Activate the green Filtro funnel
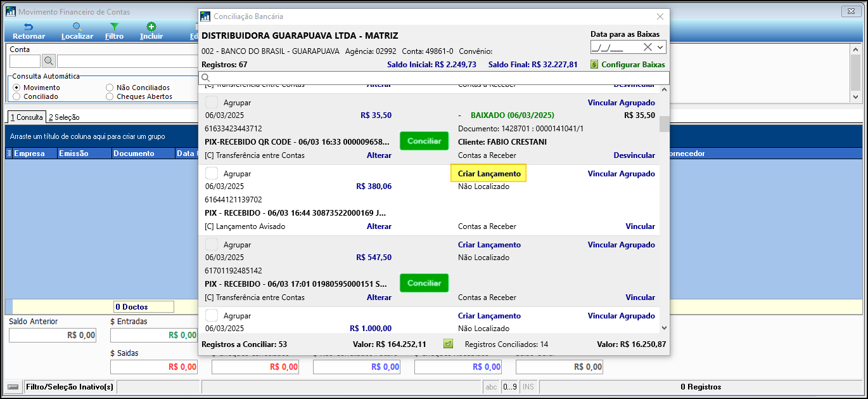The width and height of the screenshot is (868, 399). click(x=114, y=27)
